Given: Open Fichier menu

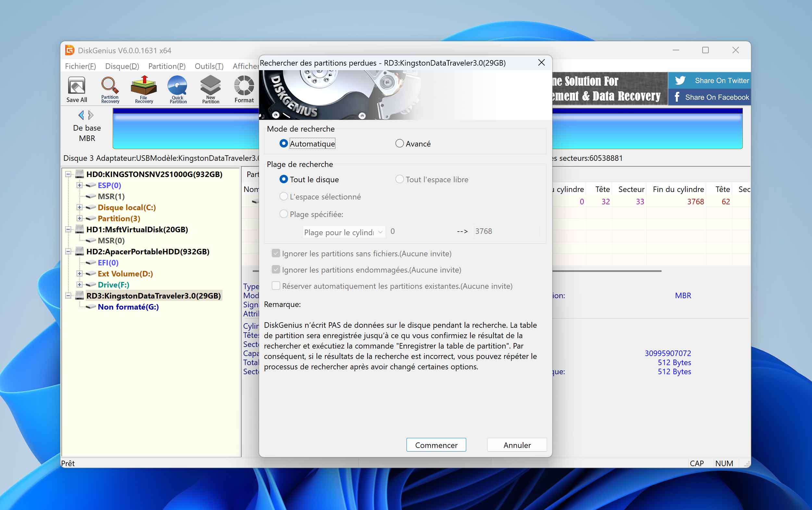Looking at the screenshot, I should point(80,66).
